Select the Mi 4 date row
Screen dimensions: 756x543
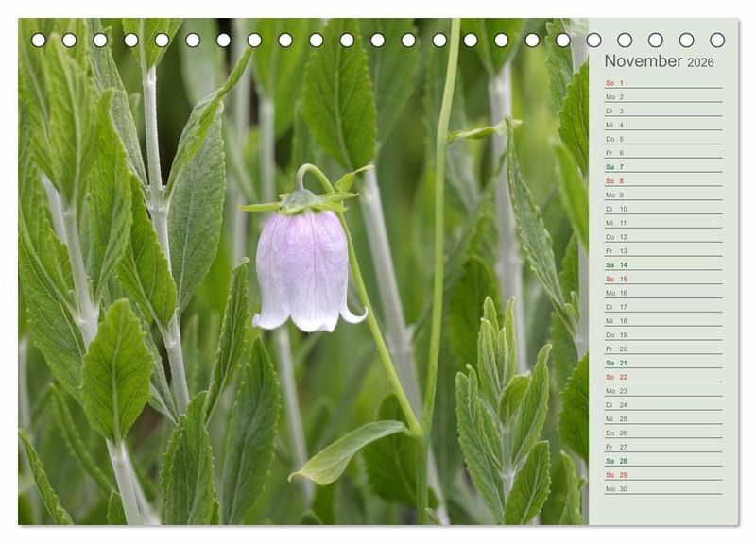663,125
